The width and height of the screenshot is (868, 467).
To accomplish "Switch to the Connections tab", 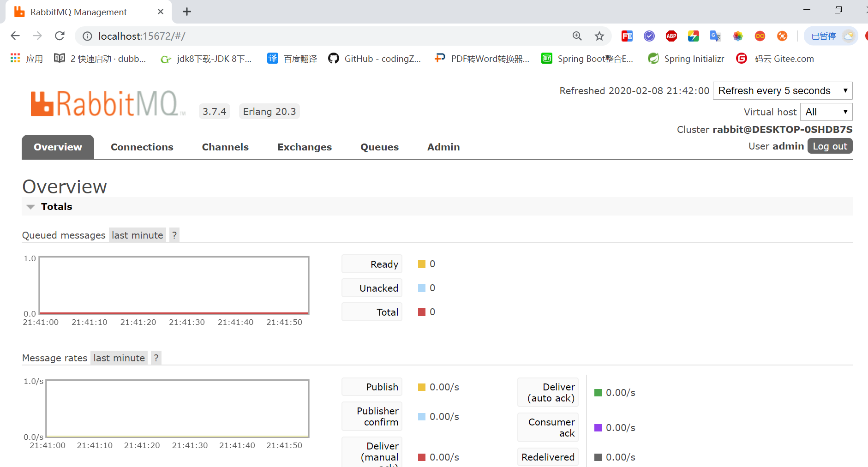I will click(x=142, y=147).
